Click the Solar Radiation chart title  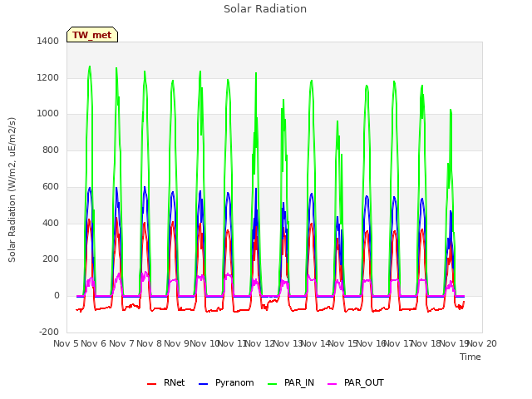[265, 9]
